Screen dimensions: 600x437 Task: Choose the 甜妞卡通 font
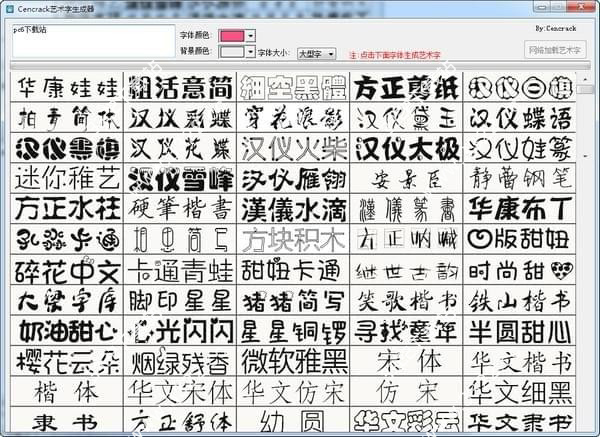point(293,270)
